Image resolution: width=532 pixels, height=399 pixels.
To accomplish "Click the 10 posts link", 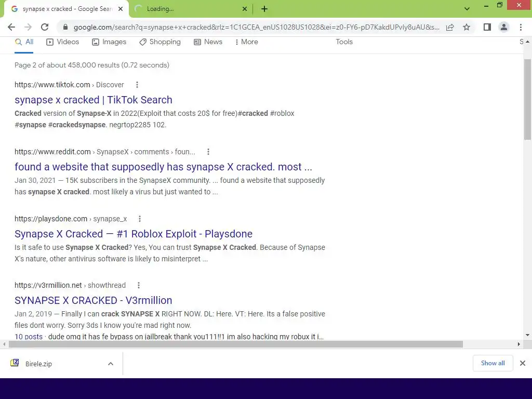I will (x=29, y=337).
